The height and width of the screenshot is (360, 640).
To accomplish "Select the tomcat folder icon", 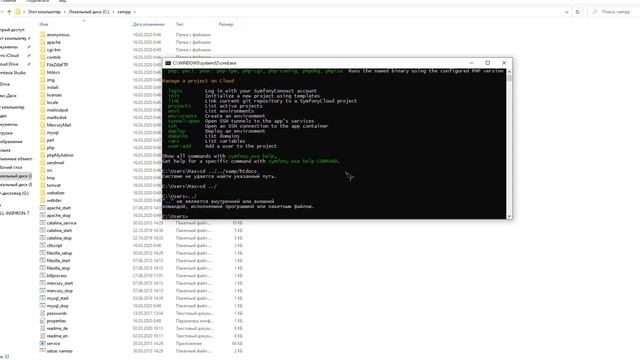I will [x=42, y=185].
